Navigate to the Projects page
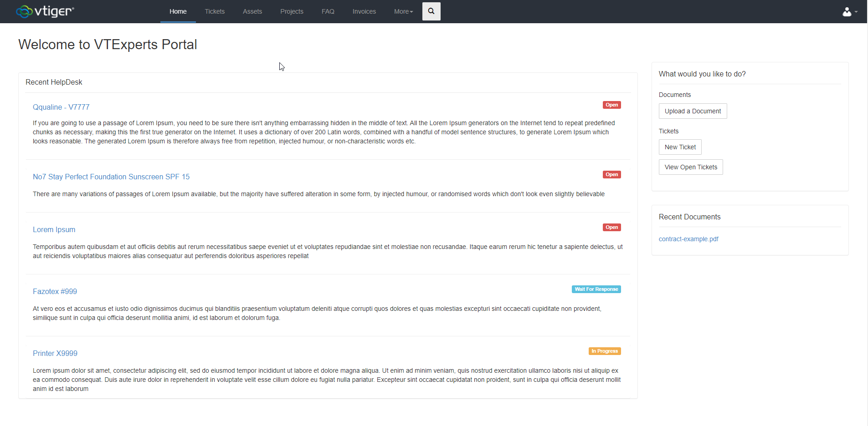 [x=292, y=11]
